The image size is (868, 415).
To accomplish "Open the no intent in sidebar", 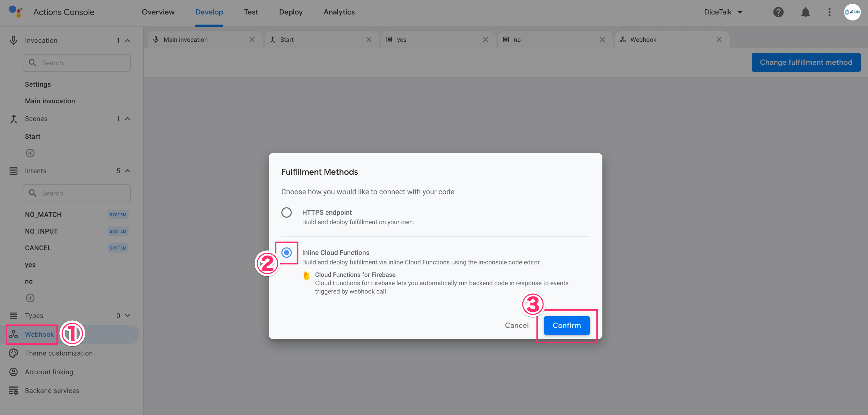I will [29, 282].
